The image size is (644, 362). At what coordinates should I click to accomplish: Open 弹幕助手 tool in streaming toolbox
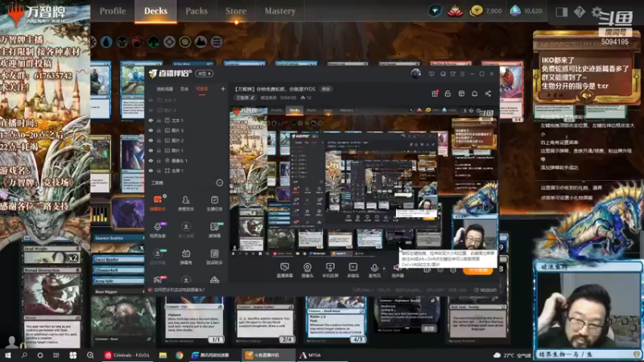click(x=158, y=204)
